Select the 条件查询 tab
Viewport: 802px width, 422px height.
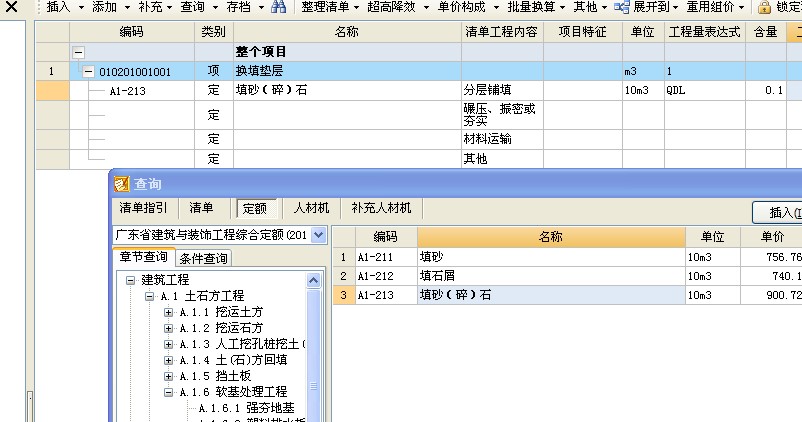tap(203, 258)
